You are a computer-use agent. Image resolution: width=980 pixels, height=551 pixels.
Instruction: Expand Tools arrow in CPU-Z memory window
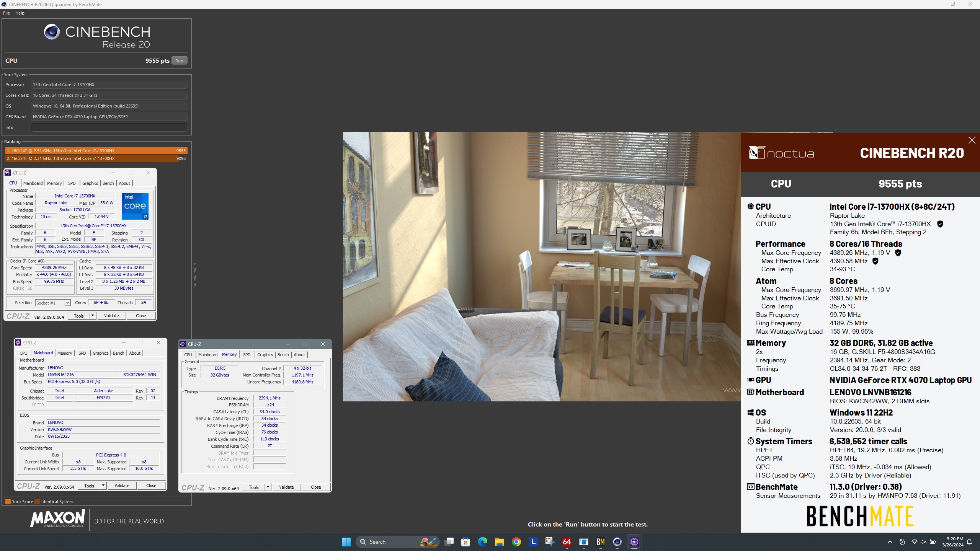pyautogui.click(x=268, y=487)
